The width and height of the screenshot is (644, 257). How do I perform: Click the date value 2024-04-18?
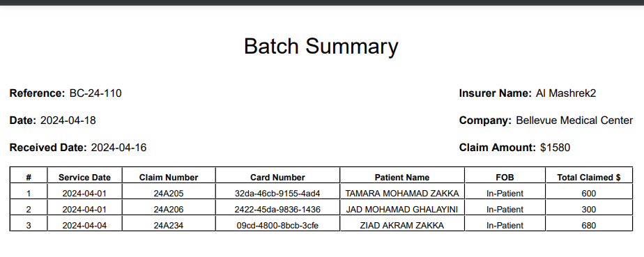[68, 120]
